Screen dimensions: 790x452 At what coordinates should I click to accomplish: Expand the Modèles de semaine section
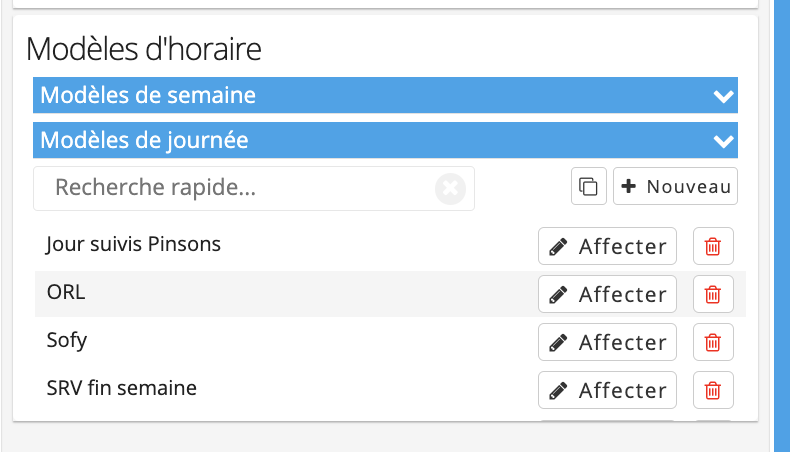tap(385, 95)
